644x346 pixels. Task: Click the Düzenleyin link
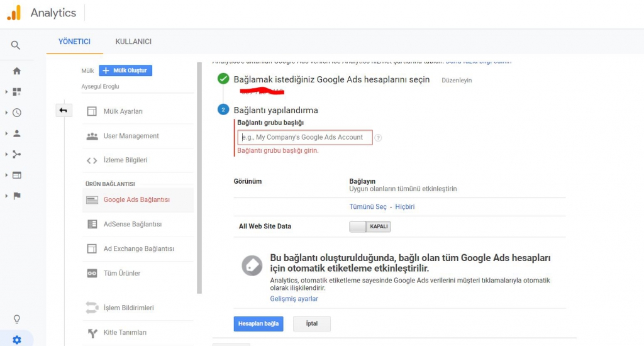pos(457,81)
